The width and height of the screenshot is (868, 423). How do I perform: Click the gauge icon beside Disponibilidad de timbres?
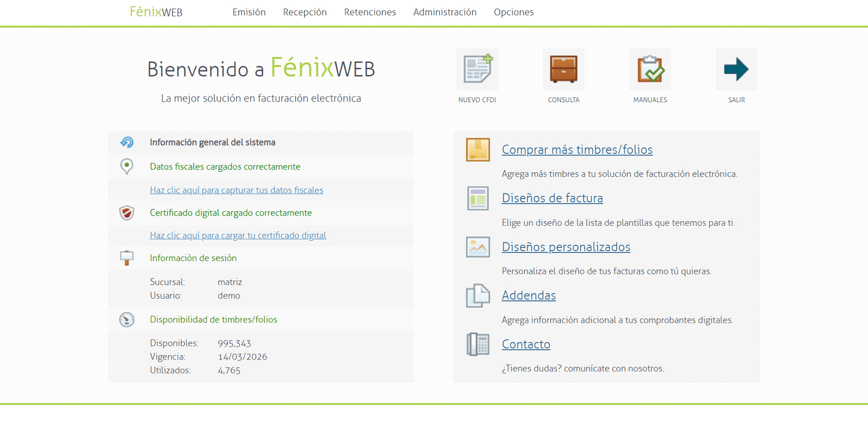coord(126,319)
